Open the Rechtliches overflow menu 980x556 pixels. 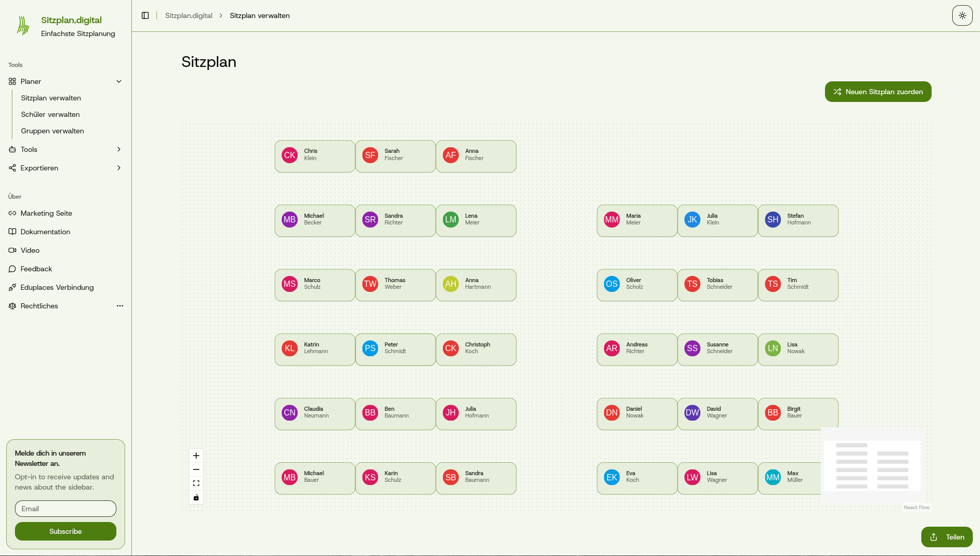(x=120, y=306)
